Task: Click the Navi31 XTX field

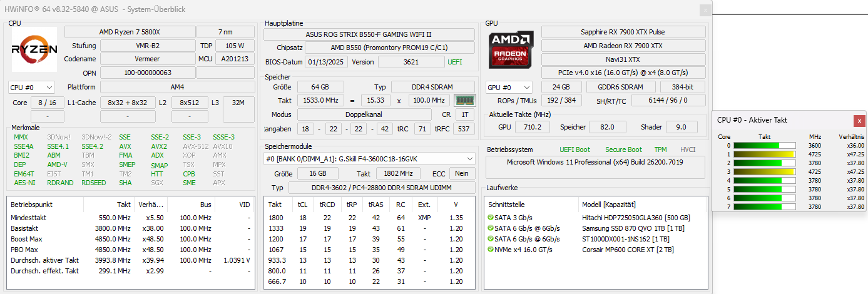Action: (x=623, y=59)
